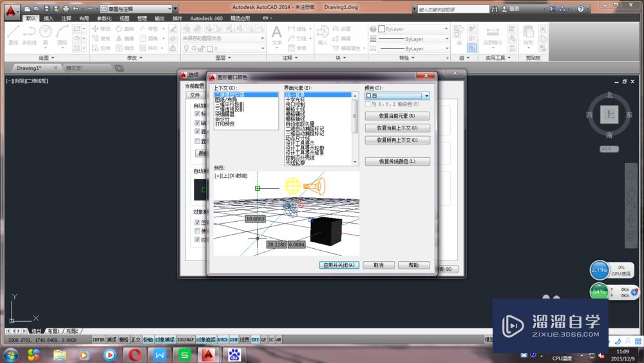Viewport: 644px width, 363px height.
Task: Toggle the tint X, Y, Z axes checkbox
Action: click(x=368, y=104)
